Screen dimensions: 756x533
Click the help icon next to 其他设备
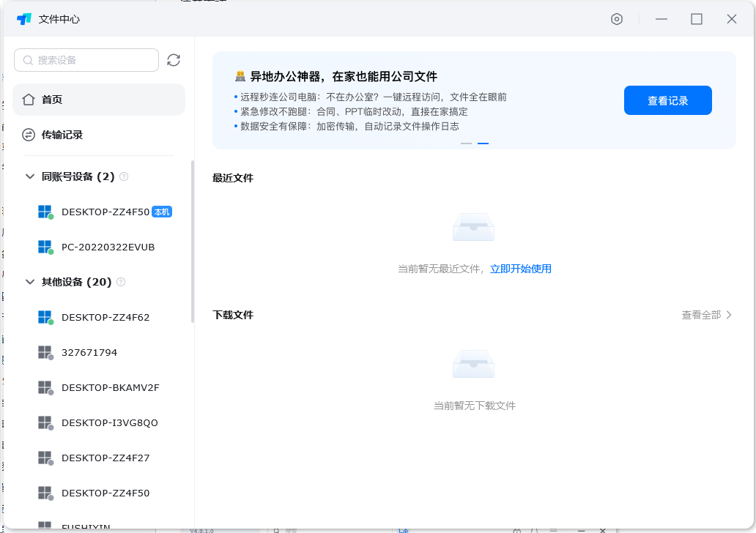[x=121, y=282]
